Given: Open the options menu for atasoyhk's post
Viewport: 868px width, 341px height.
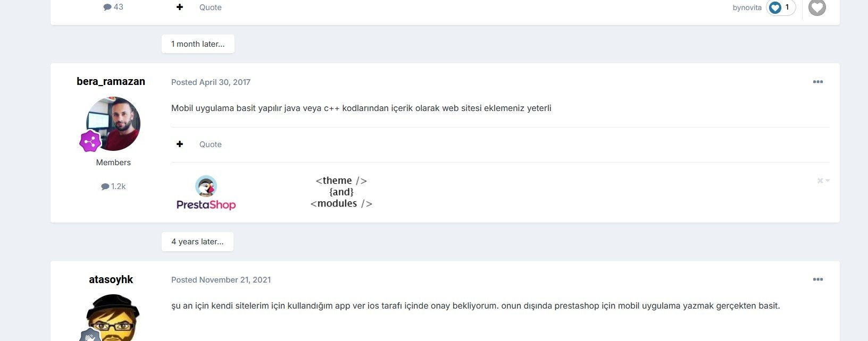Looking at the screenshot, I should [x=817, y=279].
